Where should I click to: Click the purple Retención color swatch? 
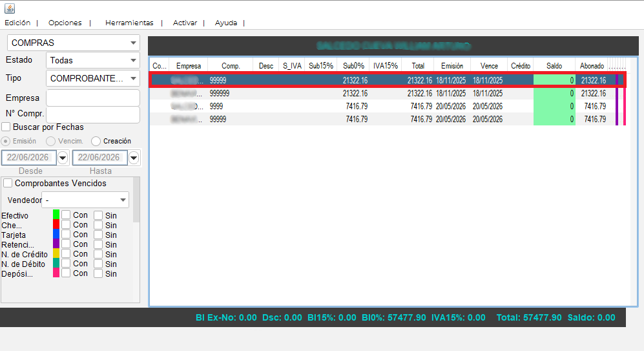click(x=56, y=244)
